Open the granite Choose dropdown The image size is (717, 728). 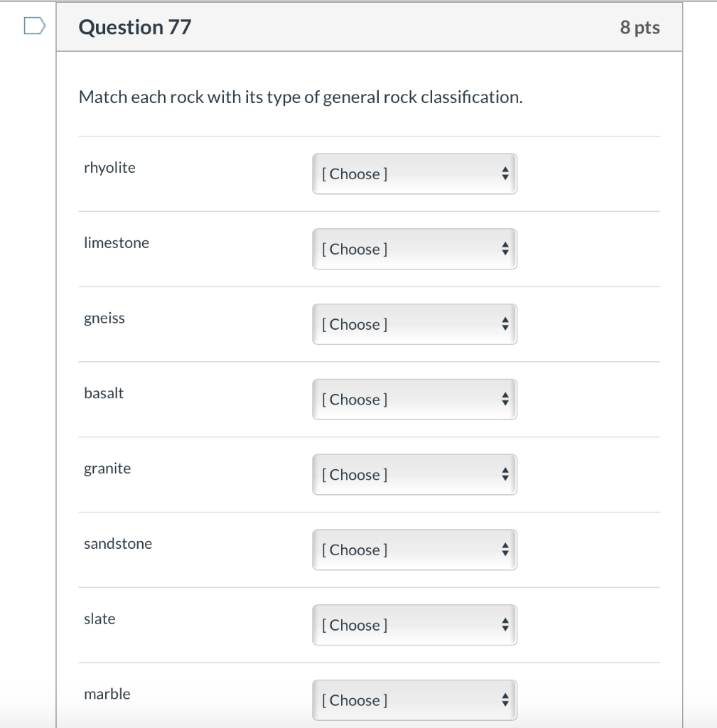click(414, 475)
